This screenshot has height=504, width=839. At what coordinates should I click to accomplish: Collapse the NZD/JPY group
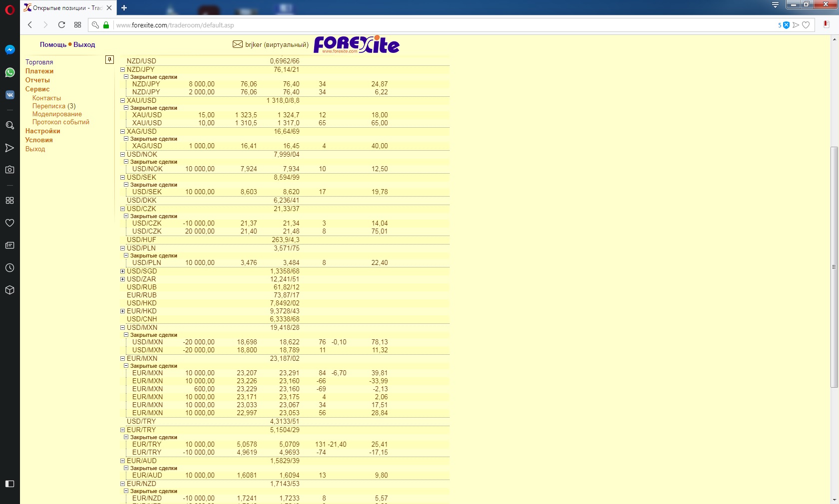click(122, 70)
